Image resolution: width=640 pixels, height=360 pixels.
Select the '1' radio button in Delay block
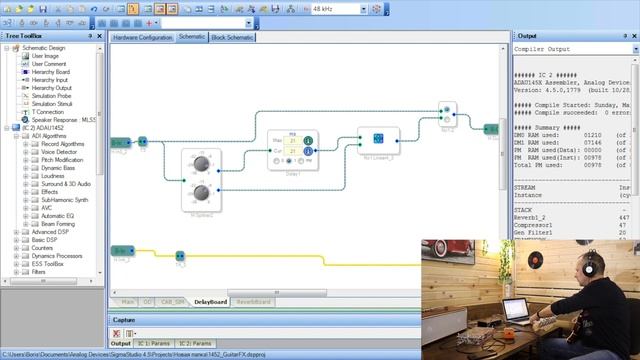(289, 161)
